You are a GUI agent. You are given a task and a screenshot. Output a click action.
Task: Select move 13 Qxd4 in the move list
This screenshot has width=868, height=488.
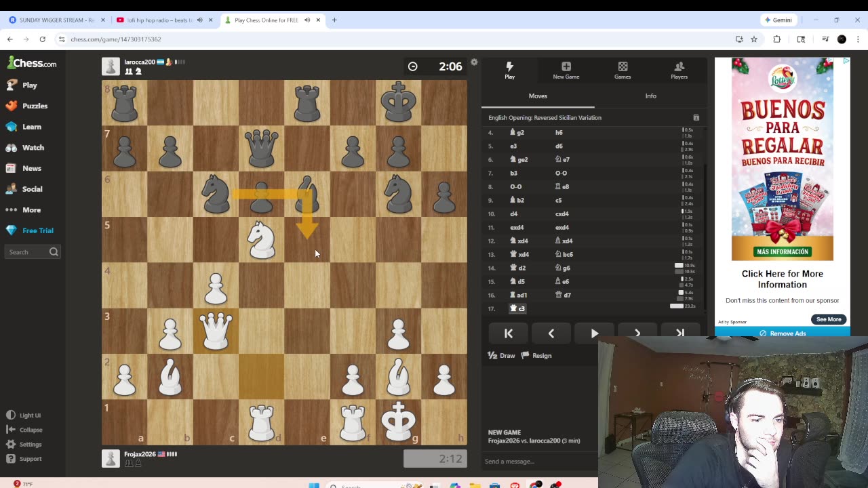(520, 254)
